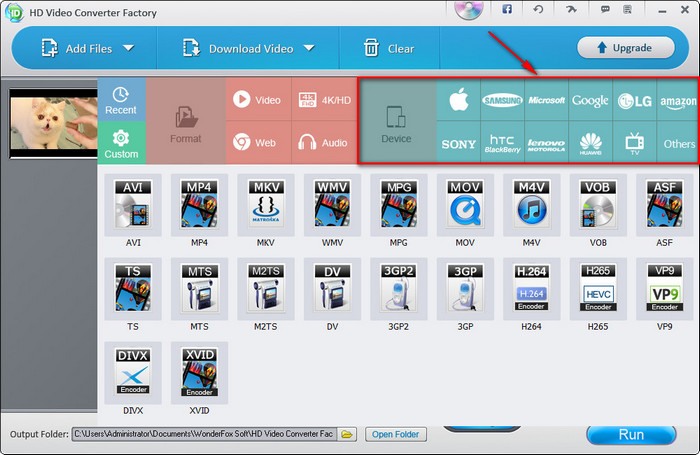Open HTC BlackBerry device presets
Screen dimensions: 700x455
[503, 142]
